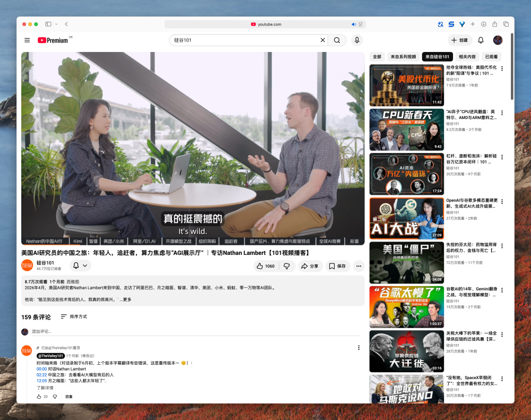
Task: Open Safari downloads icon
Action: [484, 24]
